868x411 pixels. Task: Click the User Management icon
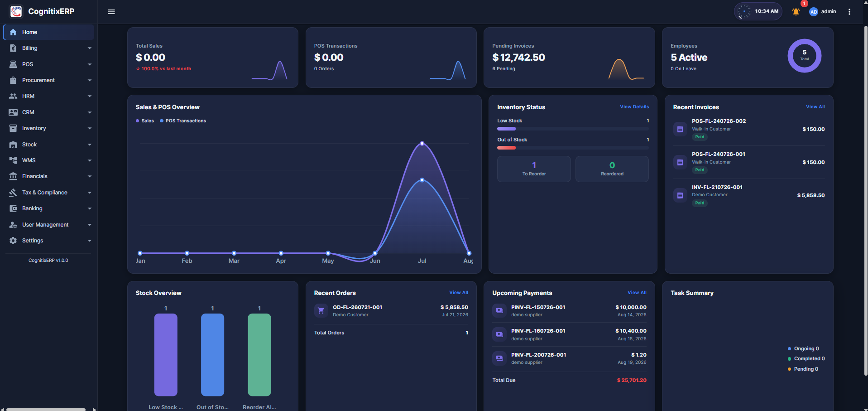tap(13, 225)
